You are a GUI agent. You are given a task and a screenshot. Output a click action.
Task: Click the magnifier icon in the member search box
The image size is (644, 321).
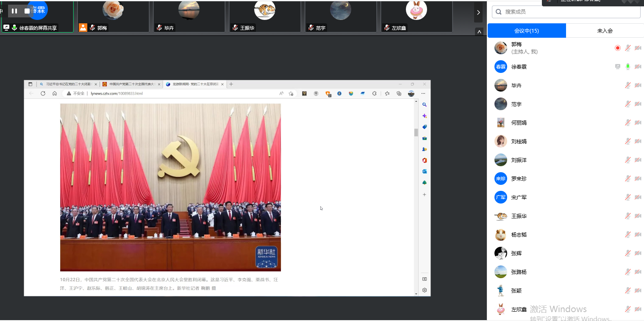[x=499, y=12]
